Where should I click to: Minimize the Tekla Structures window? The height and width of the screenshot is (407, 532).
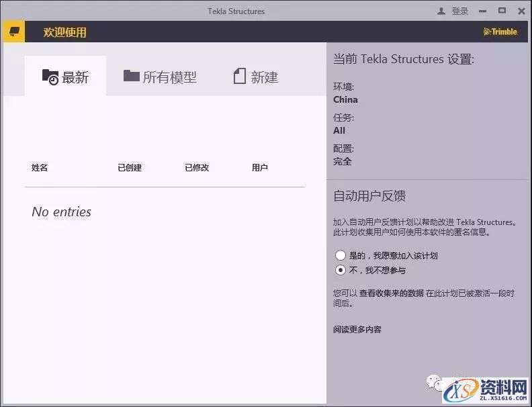click(482, 11)
